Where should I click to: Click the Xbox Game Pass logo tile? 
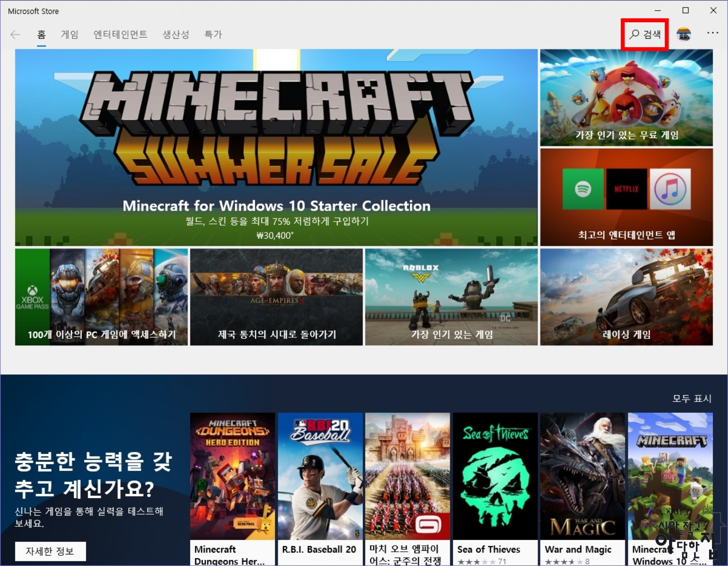(x=32, y=297)
